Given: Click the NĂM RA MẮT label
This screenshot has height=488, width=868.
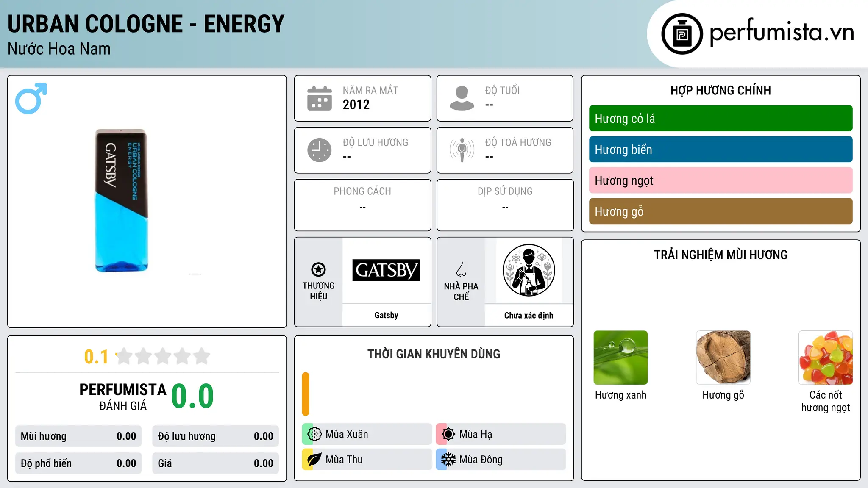Looking at the screenshot, I should pos(370,90).
